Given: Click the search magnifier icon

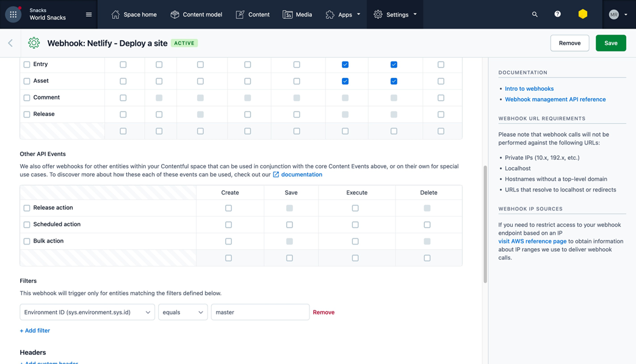Looking at the screenshot, I should (535, 14).
